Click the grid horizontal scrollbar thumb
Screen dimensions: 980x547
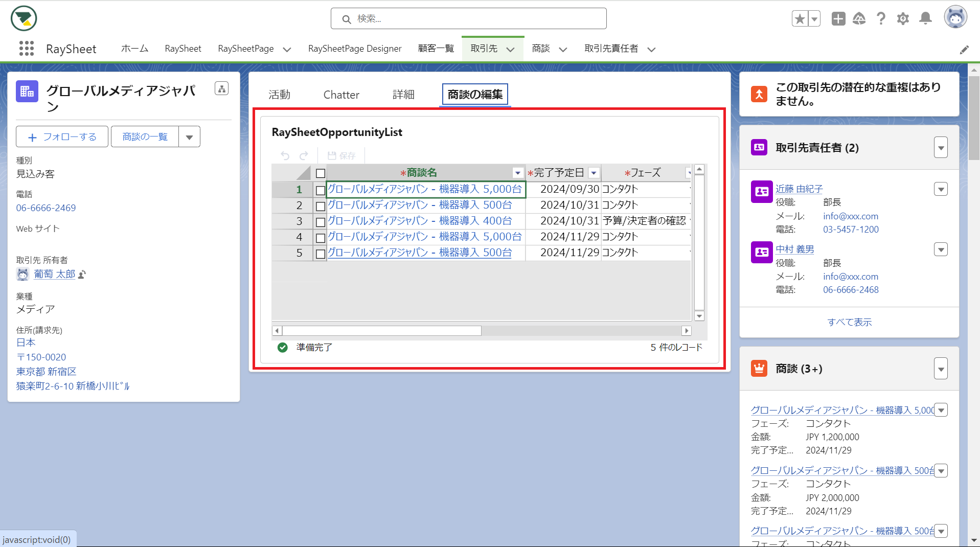point(382,331)
